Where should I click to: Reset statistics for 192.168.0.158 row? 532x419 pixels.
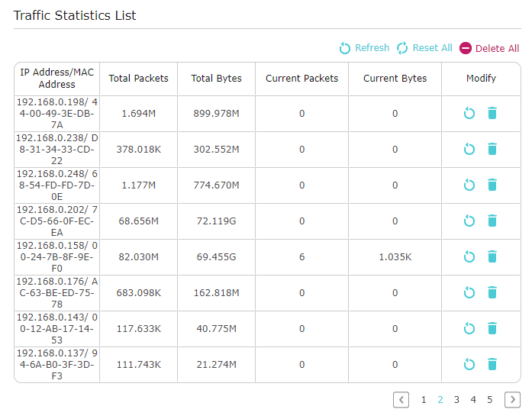(469, 257)
